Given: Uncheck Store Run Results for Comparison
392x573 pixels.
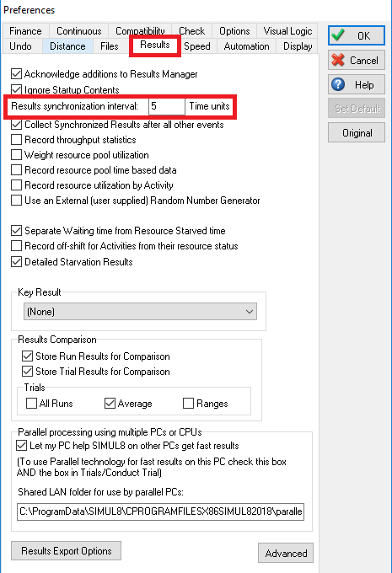Looking at the screenshot, I should [28, 356].
